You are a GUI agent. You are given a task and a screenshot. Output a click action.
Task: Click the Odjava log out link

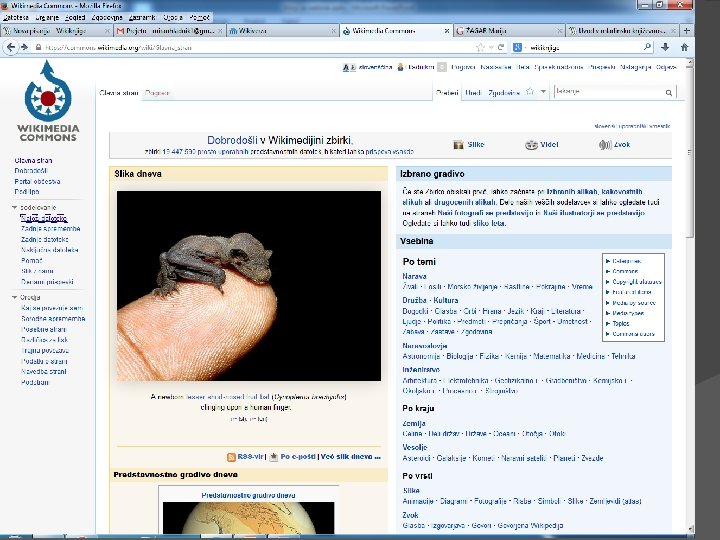(666, 67)
